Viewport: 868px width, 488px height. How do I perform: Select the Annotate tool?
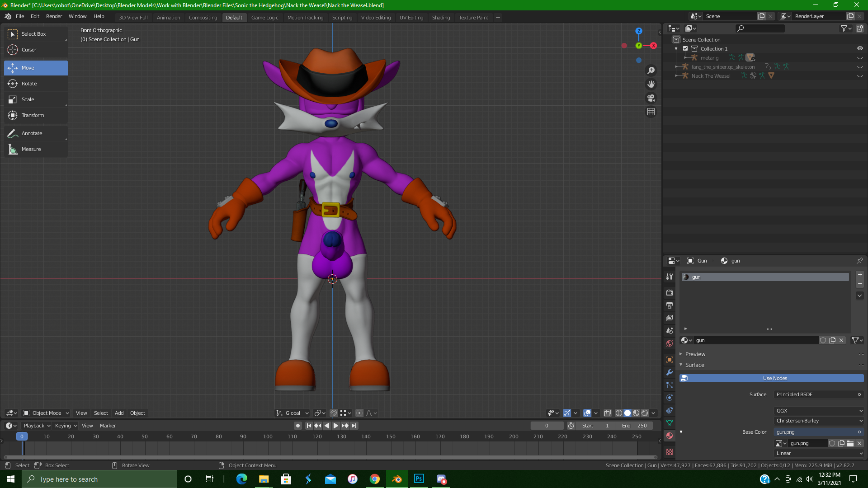point(36,133)
